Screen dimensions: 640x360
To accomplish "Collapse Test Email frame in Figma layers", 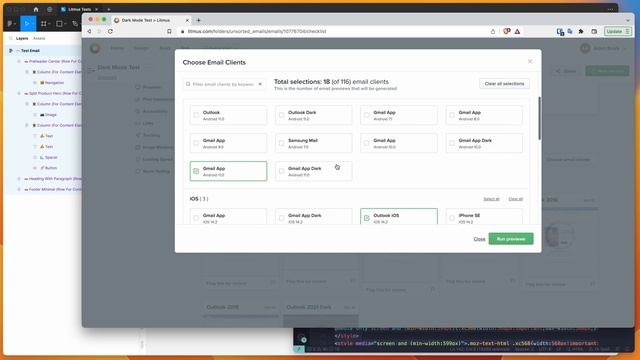I will click(x=18, y=51).
